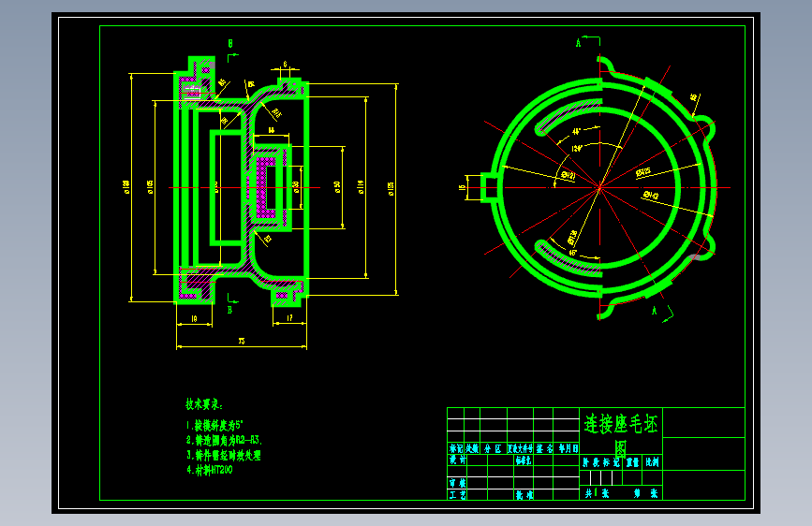812x526 pixels.
Task: Click the 标记 cell in title block
Action: [456, 449]
